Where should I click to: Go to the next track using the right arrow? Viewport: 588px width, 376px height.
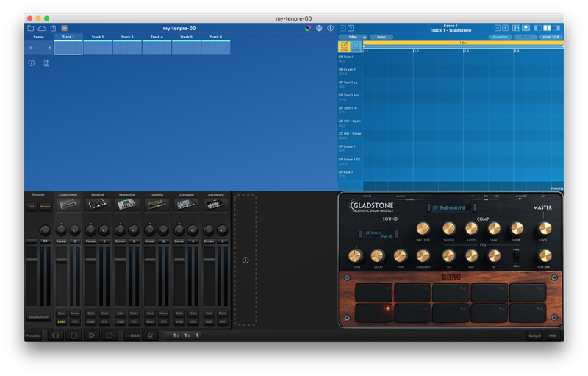[351, 28]
